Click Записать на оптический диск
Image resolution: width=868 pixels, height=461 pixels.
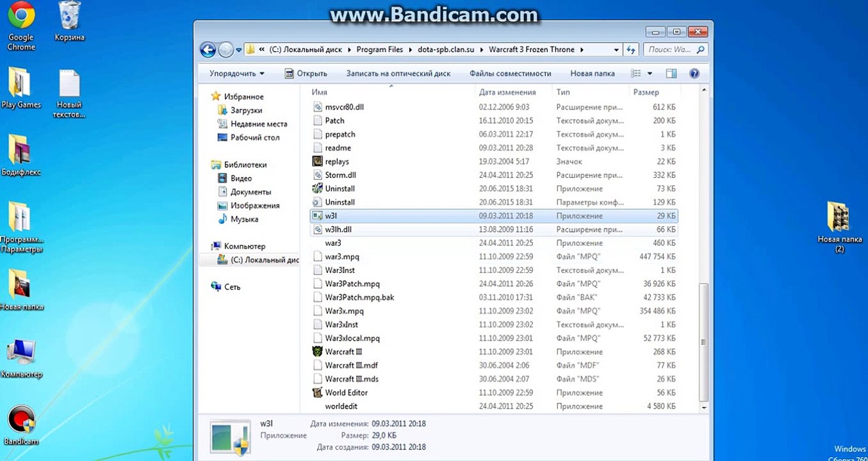tap(398, 74)
